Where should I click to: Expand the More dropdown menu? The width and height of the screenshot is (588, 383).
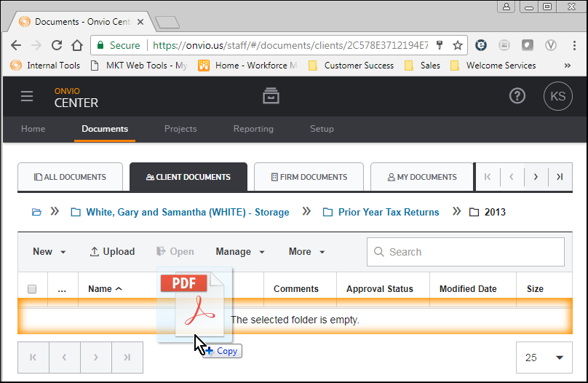click(x=306, y=252)
